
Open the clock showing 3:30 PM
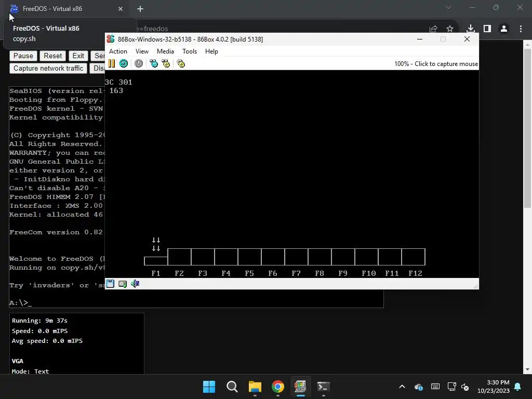(494, 387)
